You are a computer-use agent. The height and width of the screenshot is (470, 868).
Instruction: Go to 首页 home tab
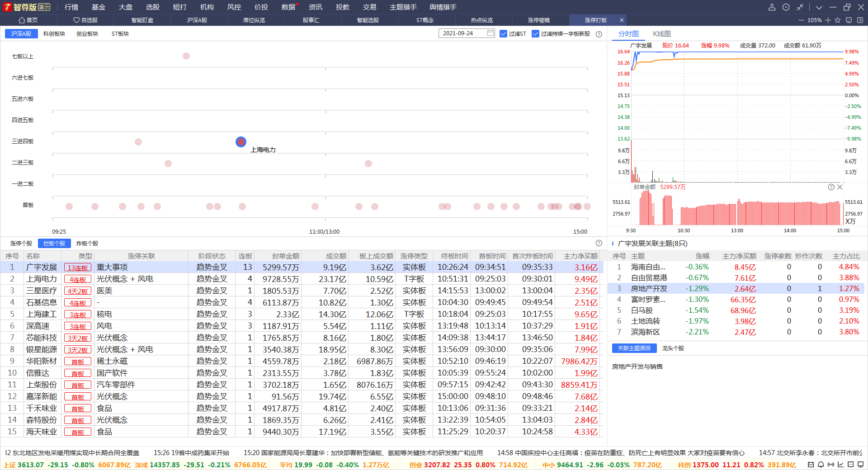28,20
